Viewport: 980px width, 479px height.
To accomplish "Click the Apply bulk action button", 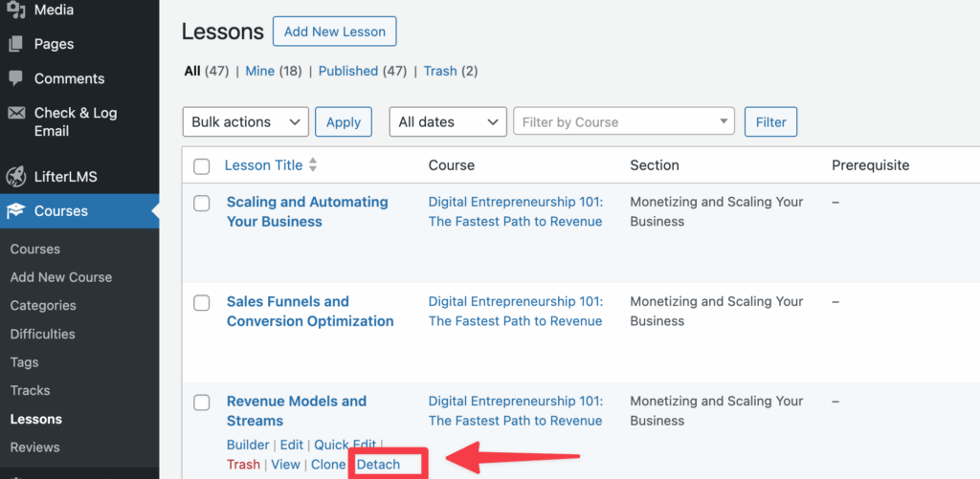I will click(x=344, y=122).
